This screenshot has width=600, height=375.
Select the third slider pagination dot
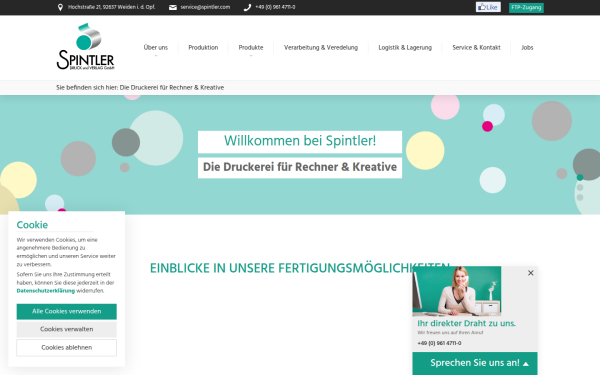[x=580, y=197]
